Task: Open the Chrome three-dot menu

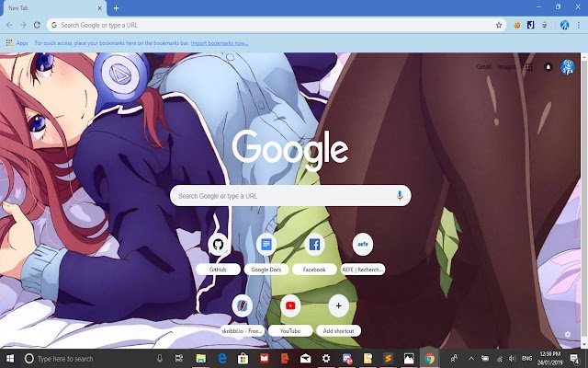Action: [579, 25]
